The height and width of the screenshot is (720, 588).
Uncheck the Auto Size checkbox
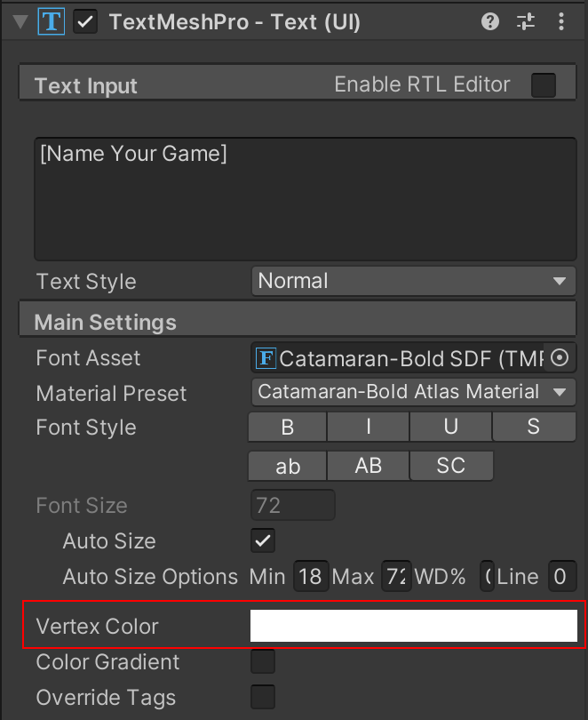(x=263, y=540)
